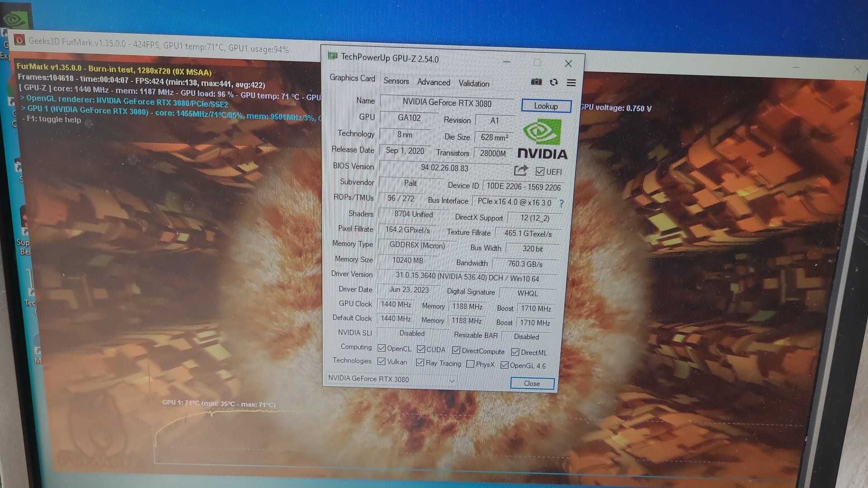
Task: Click the DirectX Support value 12 (12_2)
Action: [535, 218]
